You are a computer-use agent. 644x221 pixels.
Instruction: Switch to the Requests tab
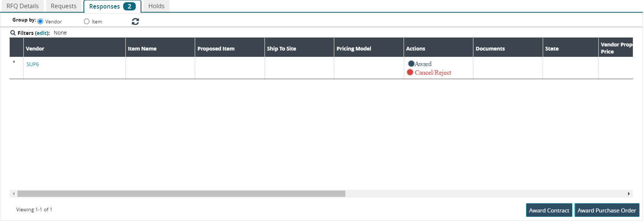[63, 6]
